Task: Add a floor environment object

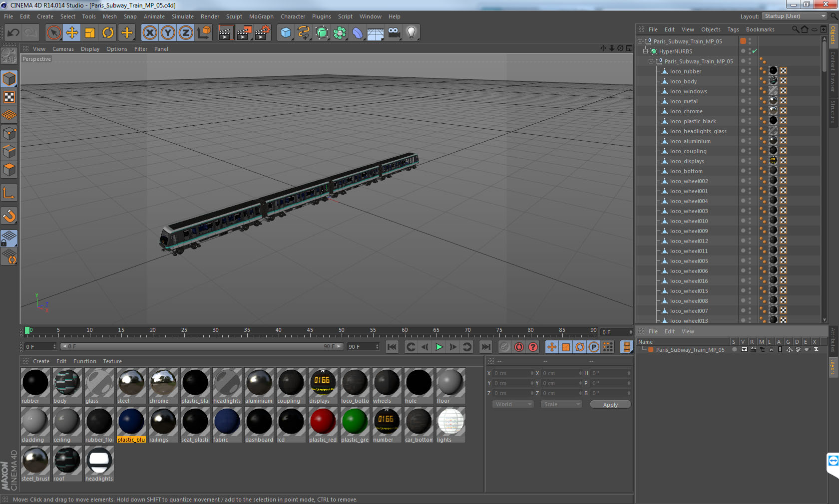Action: (x=376, y=33)
